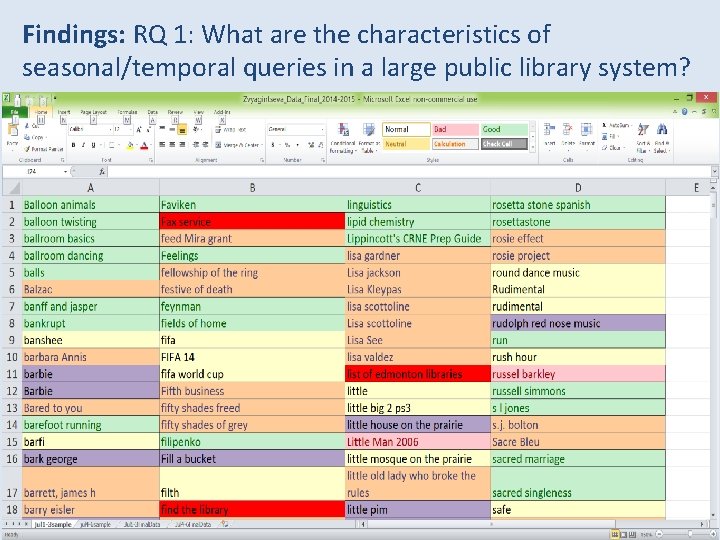Apply the Good cell style
Viewport: 720px width, 540px height.
tap(504, 129)
